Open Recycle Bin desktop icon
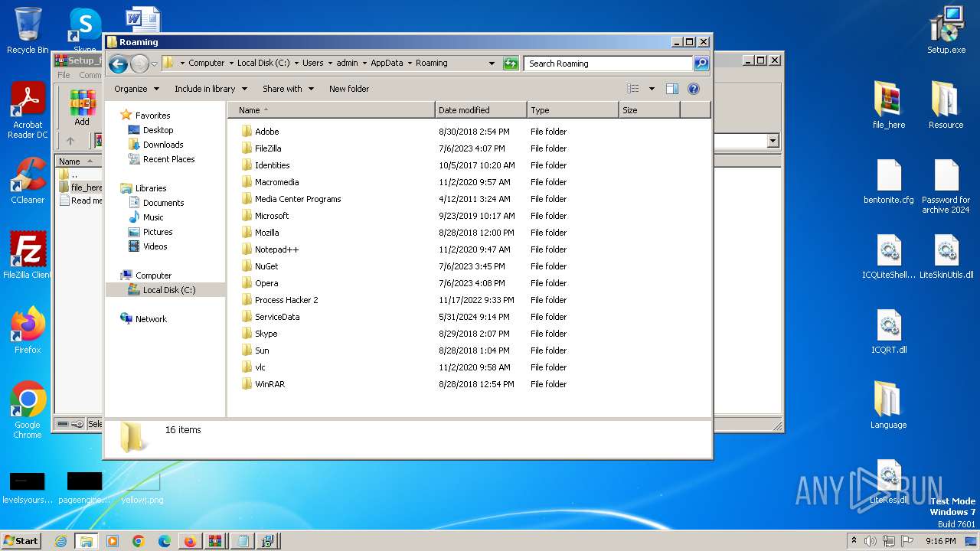This screenshot has height=551, width=980. (x=28, y=31)
